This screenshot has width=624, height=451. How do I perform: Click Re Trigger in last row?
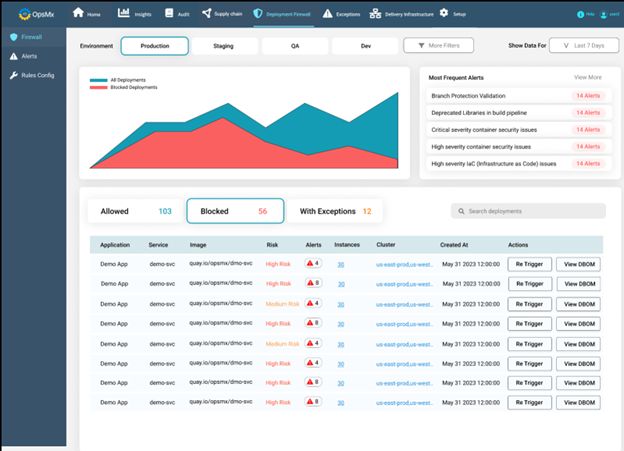529,402
